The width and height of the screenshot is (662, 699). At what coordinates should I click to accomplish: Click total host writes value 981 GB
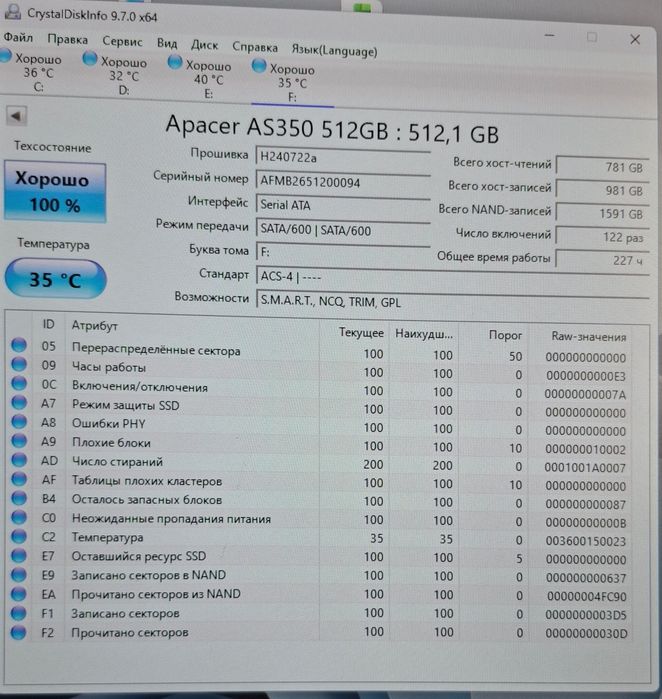[x=602, y=190]
